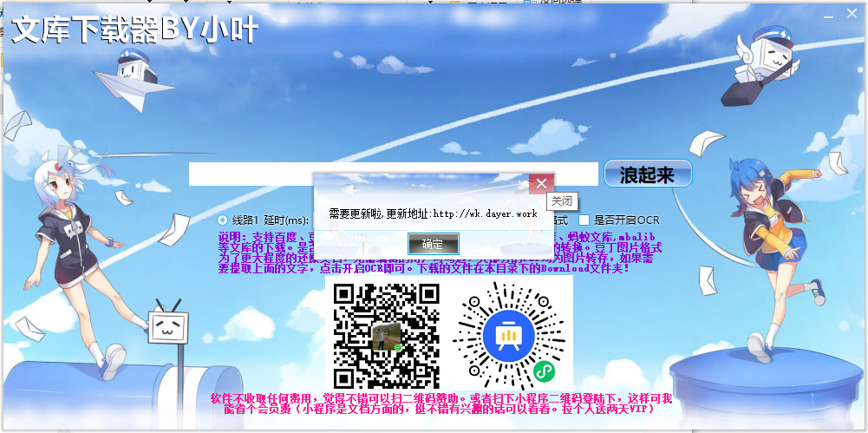Click the purple line mentioning Download文件夹
The height and width of the screenshot is (433, 868).
point(423,268)
